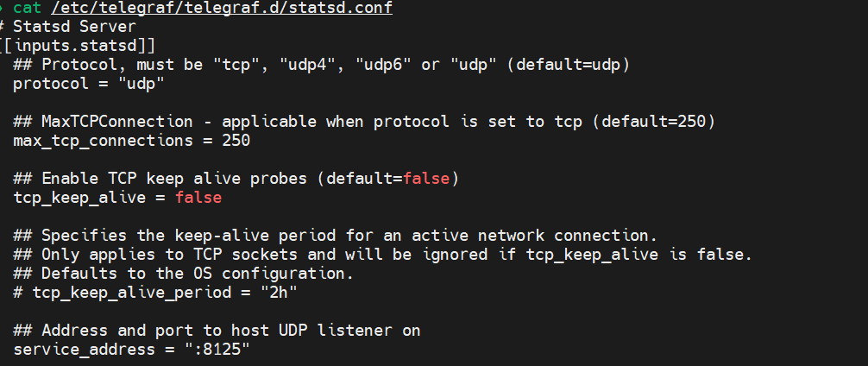Click the "keep-alive period" comment text
This screenshot has width=868, height=366.
pos(255,236)
